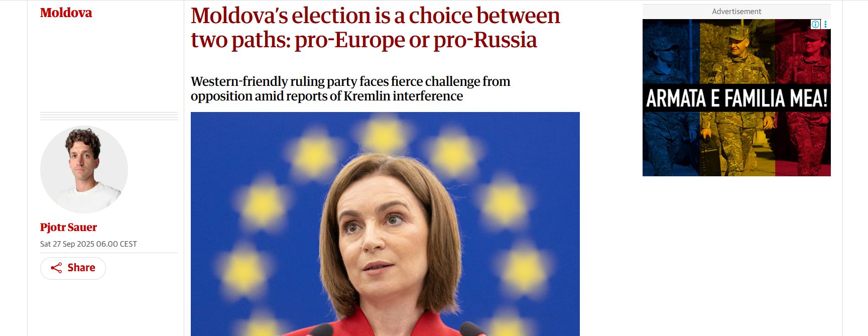The height and width of the screenshot is (336, 868).
Task: Click the woman's face in the main photo
Action: [383, 231]
